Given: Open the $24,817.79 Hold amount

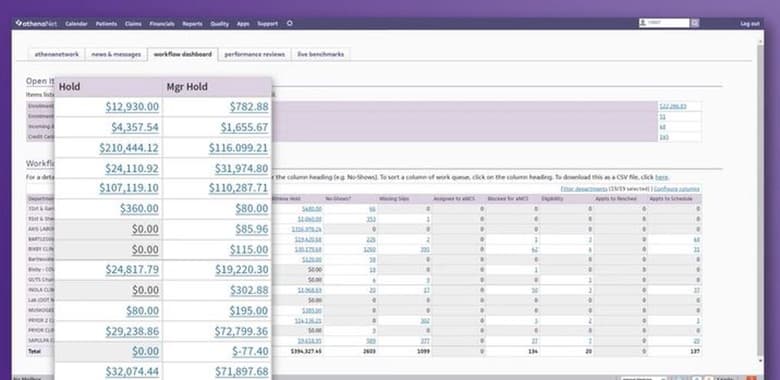Looking at the screenshot, I should 132,270.
